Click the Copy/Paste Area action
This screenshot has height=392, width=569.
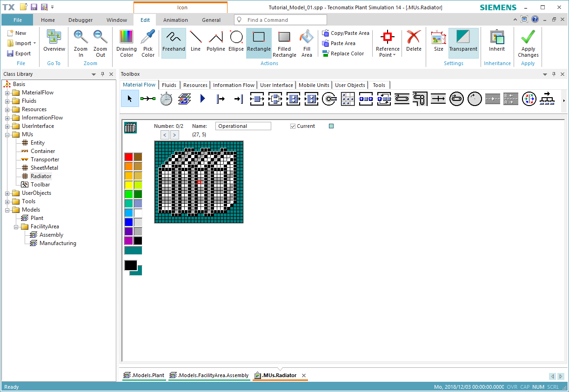click(345, 33)
